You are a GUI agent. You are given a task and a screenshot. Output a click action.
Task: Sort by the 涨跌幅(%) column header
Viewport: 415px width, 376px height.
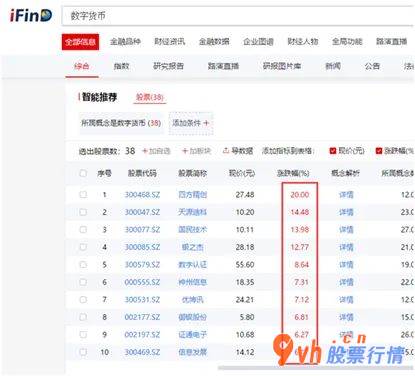(x=293, y=173)
